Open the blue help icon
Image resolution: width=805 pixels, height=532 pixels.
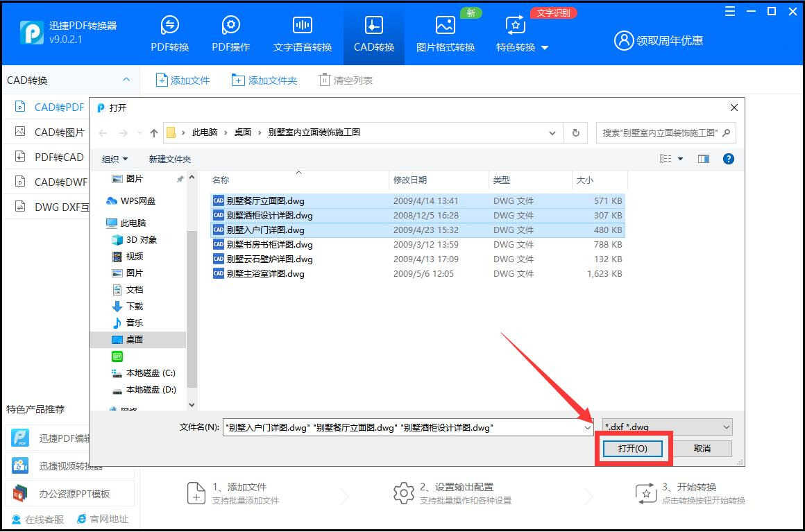(x=728, y=159)
